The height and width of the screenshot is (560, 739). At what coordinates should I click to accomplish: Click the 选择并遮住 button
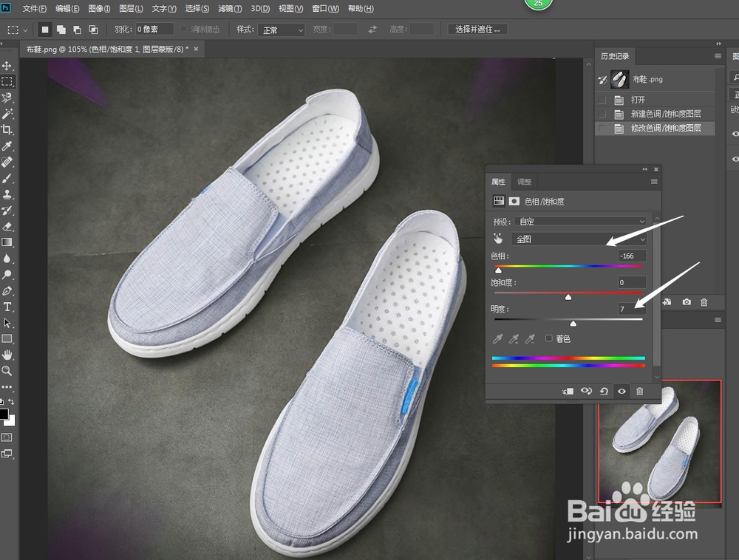(x=477, y=30)
